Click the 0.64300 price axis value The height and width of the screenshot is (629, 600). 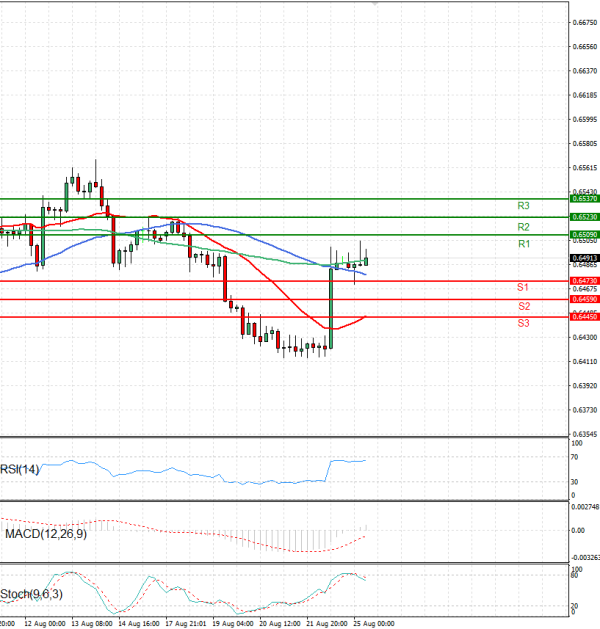pyautogui.click(x=585, y=337)
